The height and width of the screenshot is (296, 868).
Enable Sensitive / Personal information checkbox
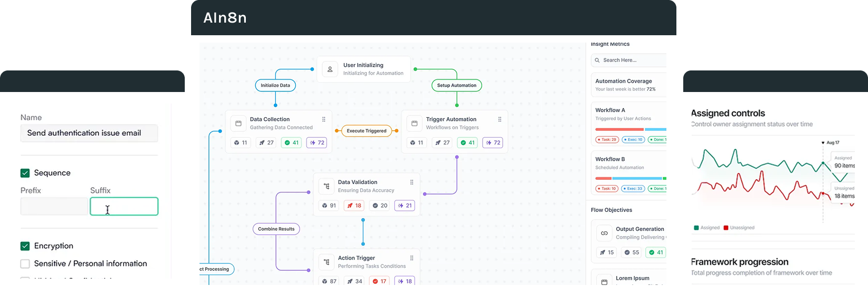coord(25,264)
